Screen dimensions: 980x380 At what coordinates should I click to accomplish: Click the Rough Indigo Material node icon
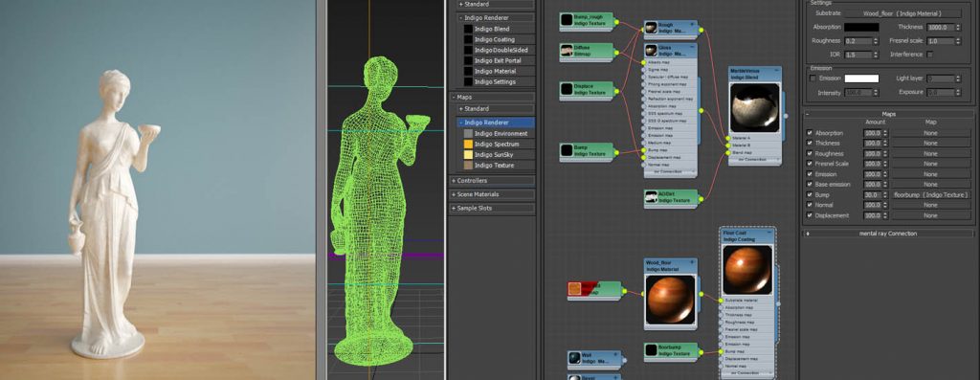651,28
